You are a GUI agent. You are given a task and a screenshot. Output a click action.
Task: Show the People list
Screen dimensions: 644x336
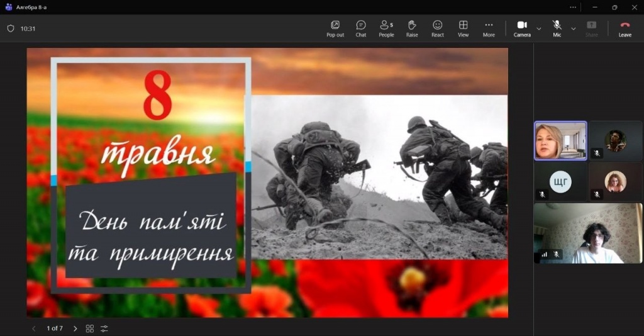pos(386,29)
